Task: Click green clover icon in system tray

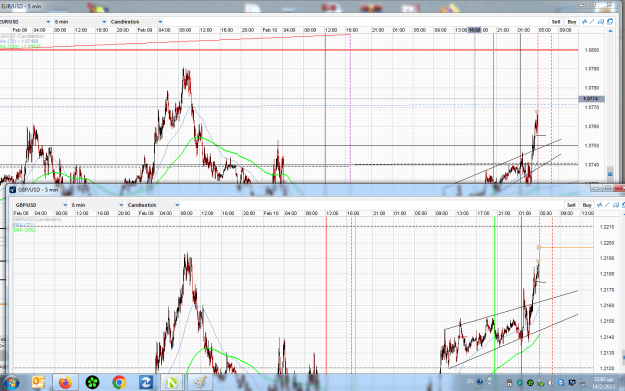Action: 530,383
